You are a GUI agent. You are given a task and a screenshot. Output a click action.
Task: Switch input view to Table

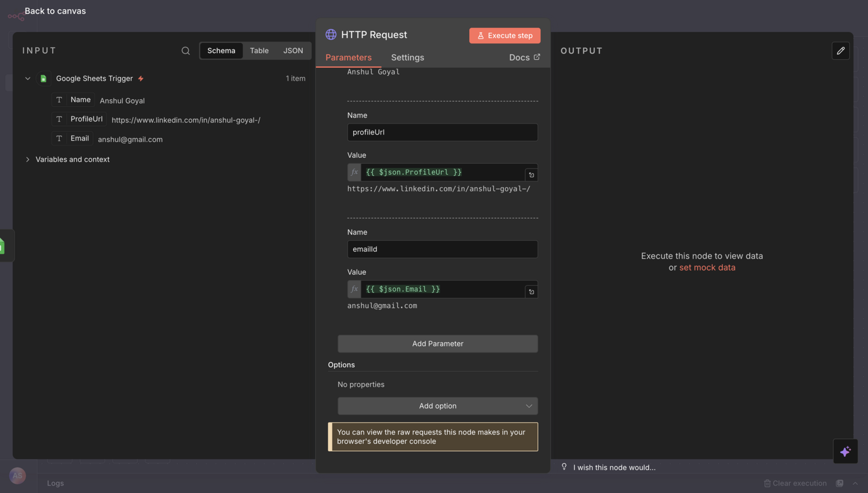coord(259,50)
